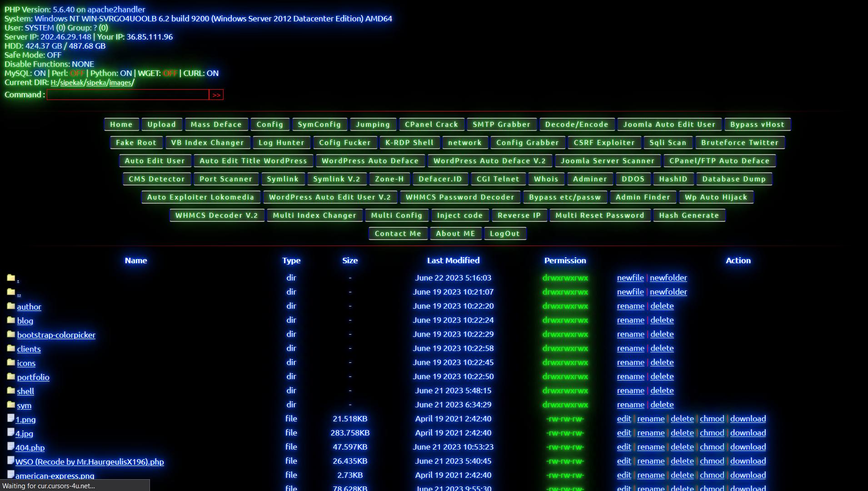Viewport: 868px width, 491px height.
Task: Click the file icon beside 404.php
Action: 11,446
